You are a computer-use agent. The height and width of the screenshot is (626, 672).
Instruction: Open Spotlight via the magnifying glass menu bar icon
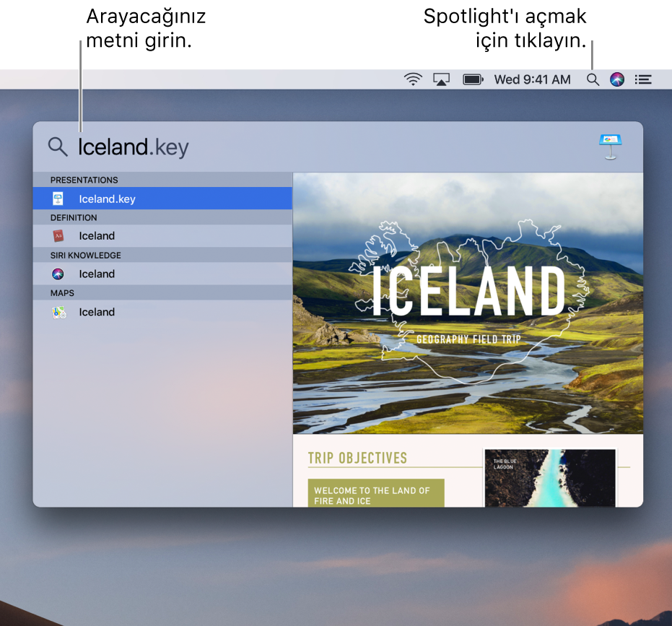pos(593,79)
